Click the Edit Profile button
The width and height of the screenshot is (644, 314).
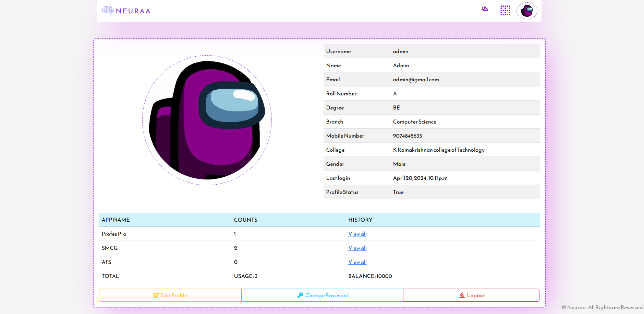click(x=170, y=295)
